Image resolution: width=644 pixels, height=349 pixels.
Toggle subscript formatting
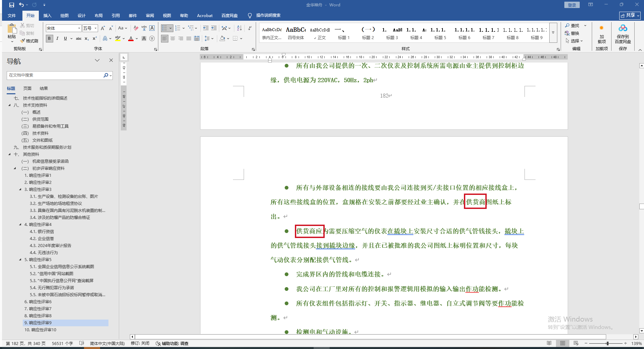click(87, 38)
